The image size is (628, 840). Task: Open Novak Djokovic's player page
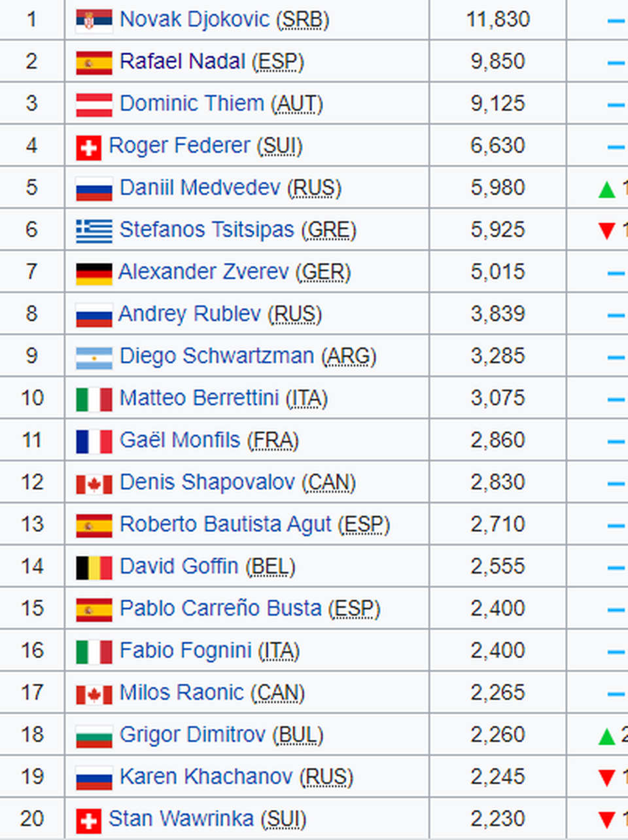194,20
